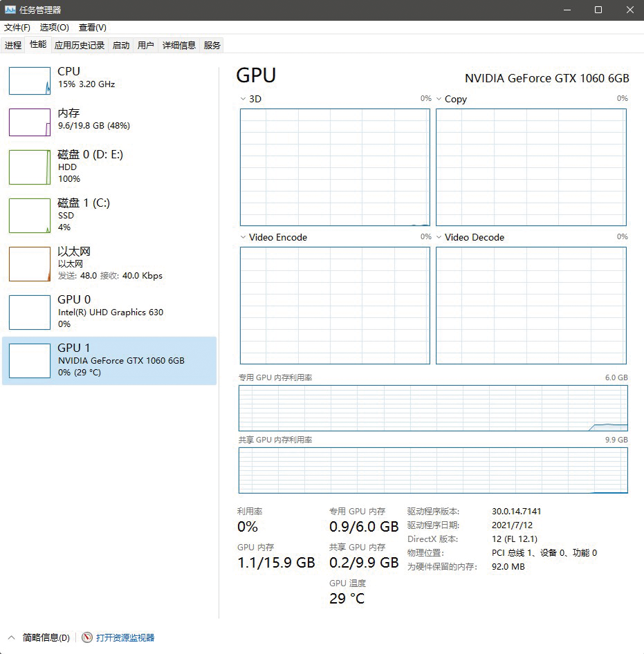Select GPU 1 NVIDIA GTX 1060 thumbnail
644x654 pixels.
[x=30, y=361]
